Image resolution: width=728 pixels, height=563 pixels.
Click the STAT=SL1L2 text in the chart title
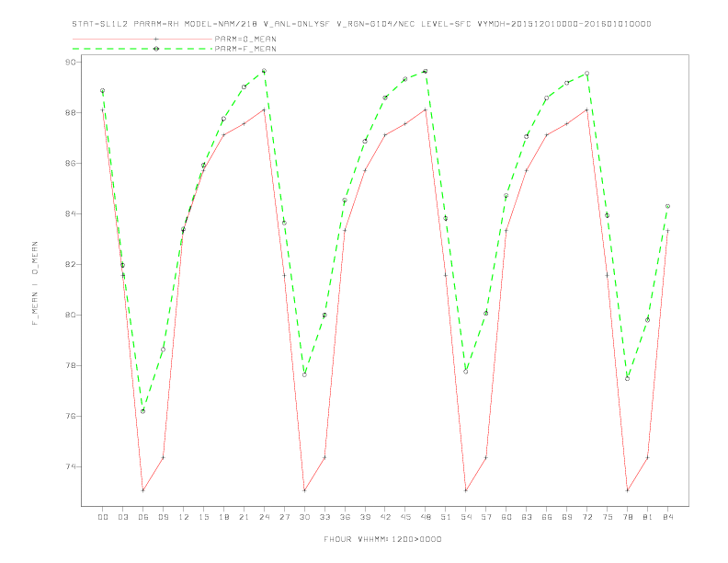[100, 24]
